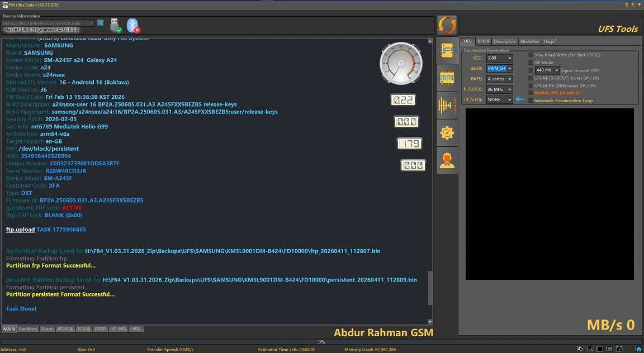Open the orange gear settings sidebar icon

click(447, 132)
